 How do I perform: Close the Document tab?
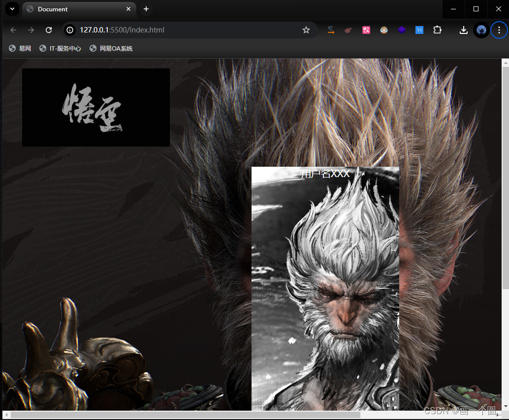tap(128, 9)
